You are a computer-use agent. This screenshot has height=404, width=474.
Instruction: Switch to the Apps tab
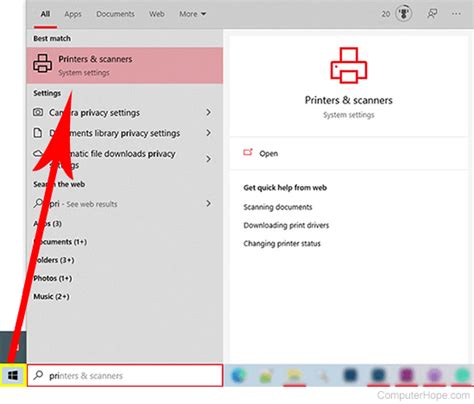(x=73, y=14)
